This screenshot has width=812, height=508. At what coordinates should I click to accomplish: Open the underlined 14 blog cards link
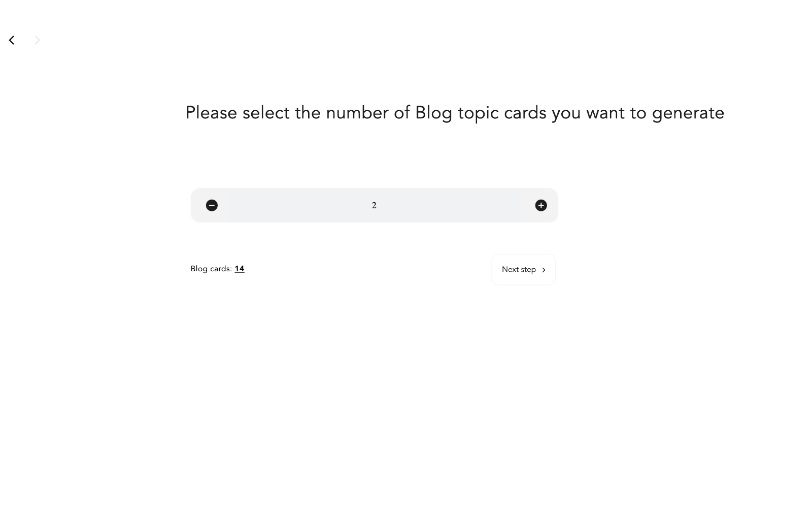coord(240,269)
